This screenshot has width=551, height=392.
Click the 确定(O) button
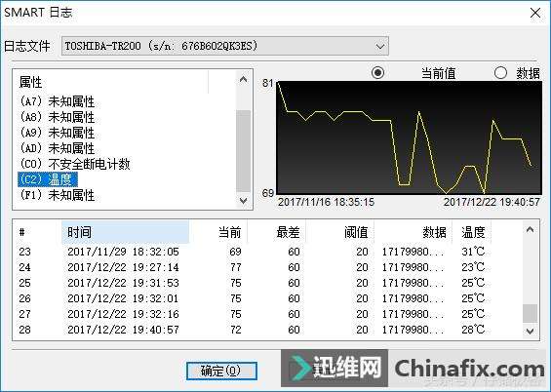click(221, 371)
